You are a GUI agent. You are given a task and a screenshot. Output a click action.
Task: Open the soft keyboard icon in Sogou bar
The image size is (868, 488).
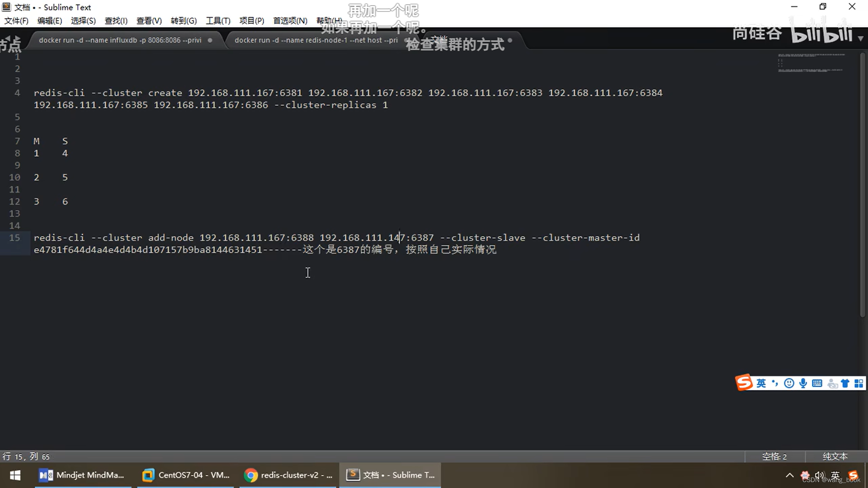click(817, 384)
